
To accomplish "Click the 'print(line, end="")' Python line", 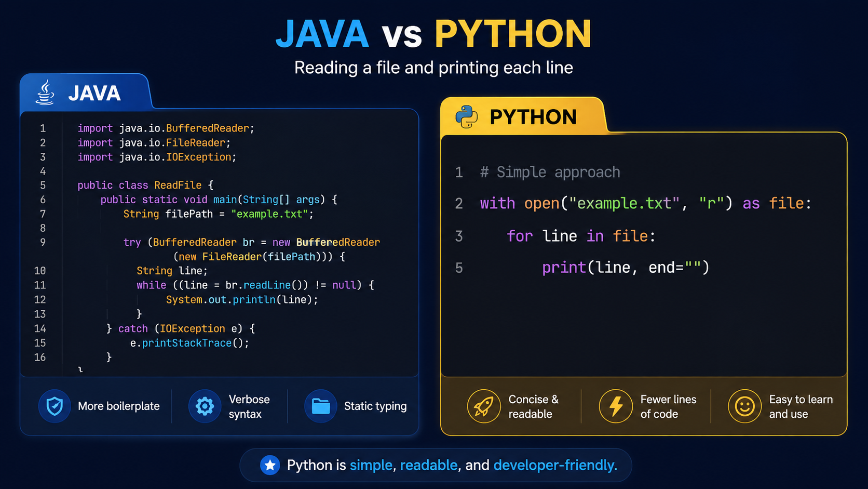I will click(x=626, y=268).
